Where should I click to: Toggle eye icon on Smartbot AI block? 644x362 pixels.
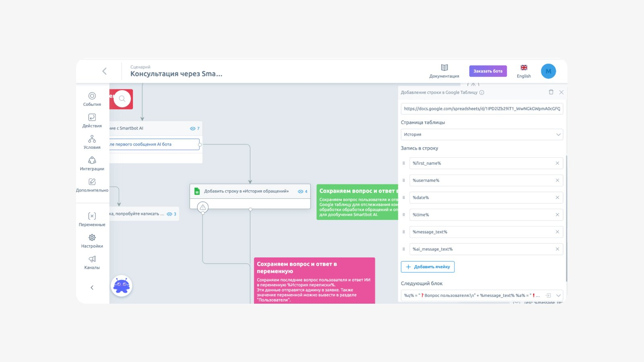pos(193,129)
